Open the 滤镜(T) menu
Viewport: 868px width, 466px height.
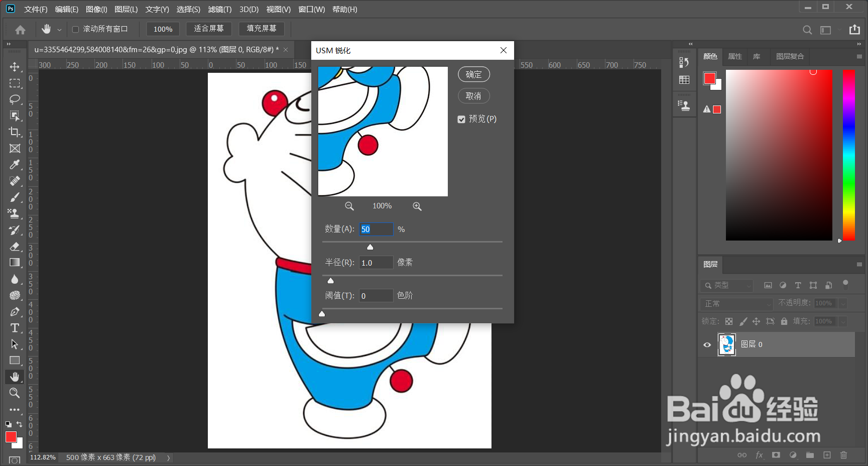point(220,10)
